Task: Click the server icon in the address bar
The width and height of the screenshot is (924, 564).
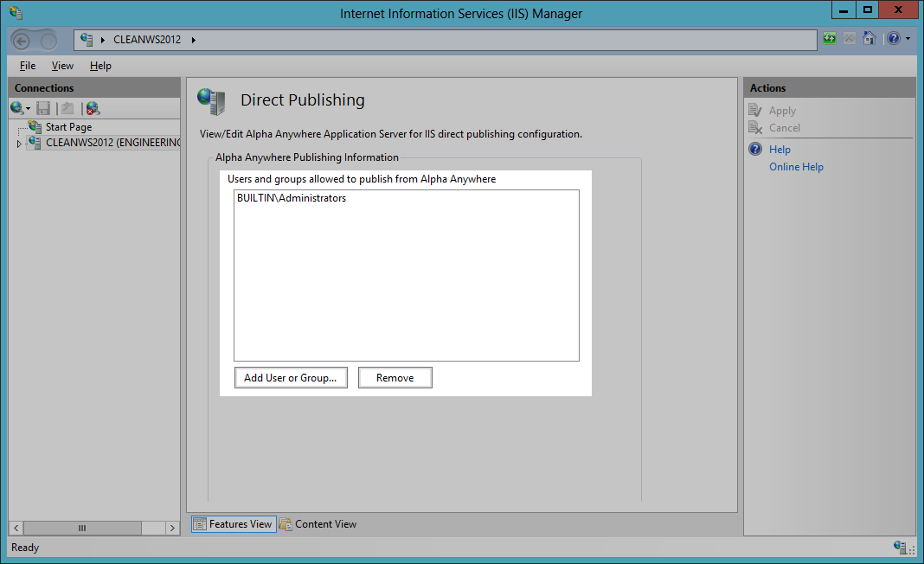Action: pyautogui.click(x=87, y=40)
